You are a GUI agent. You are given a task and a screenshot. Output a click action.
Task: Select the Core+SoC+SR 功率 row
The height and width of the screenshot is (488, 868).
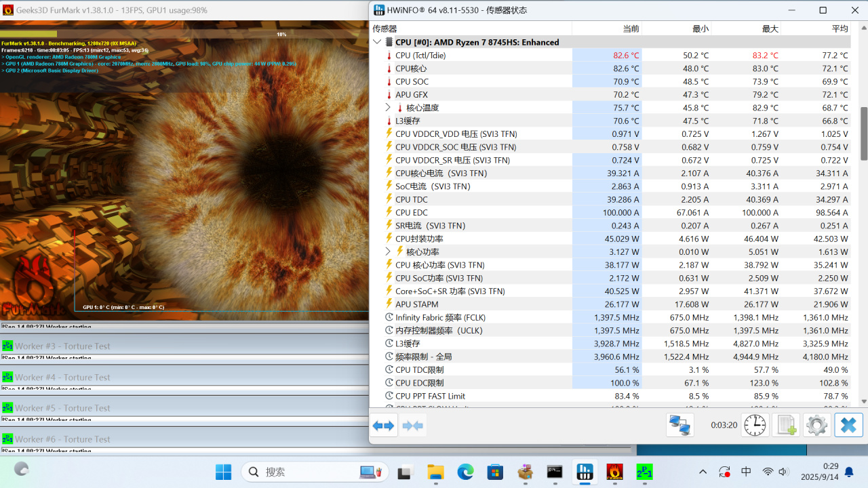point(610,291)
